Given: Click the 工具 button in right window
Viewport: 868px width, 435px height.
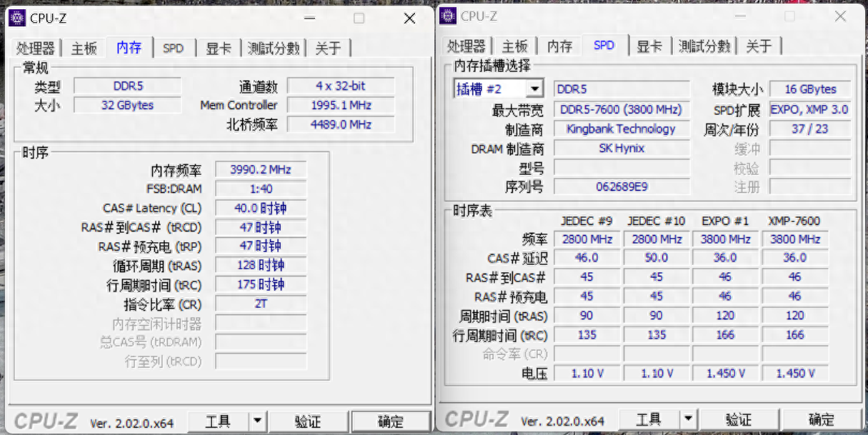Looking at the screenshot, I should click(x=649, y=419).
